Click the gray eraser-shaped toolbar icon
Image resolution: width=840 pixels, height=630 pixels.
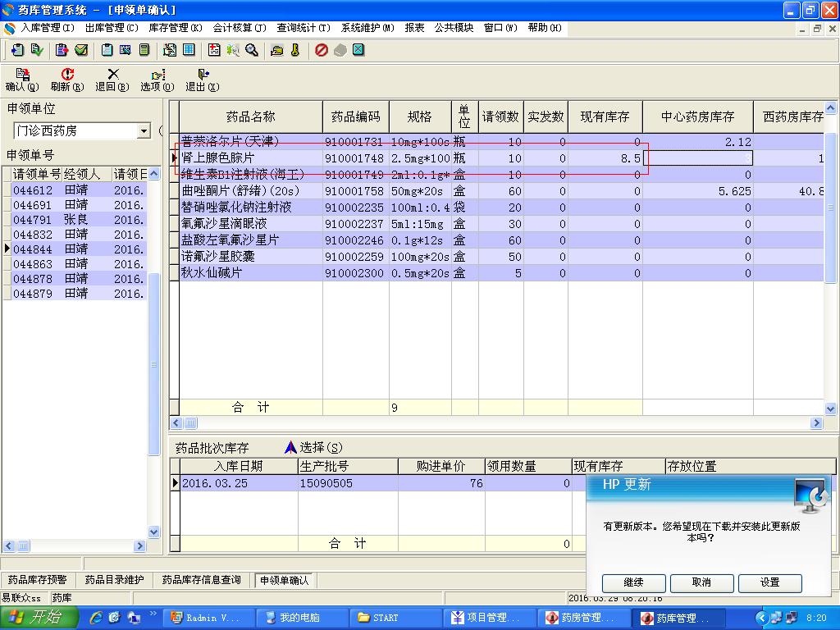[x=340, y=50]
